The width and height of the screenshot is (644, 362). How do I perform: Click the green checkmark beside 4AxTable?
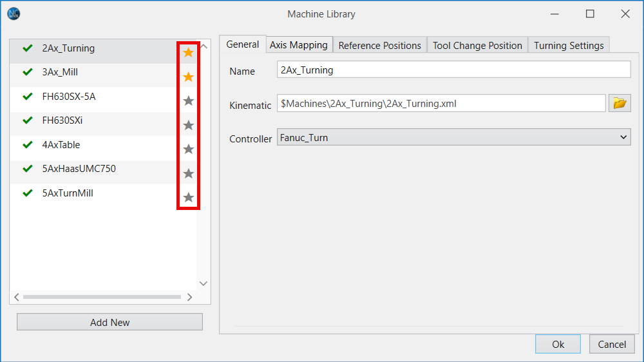27,145
